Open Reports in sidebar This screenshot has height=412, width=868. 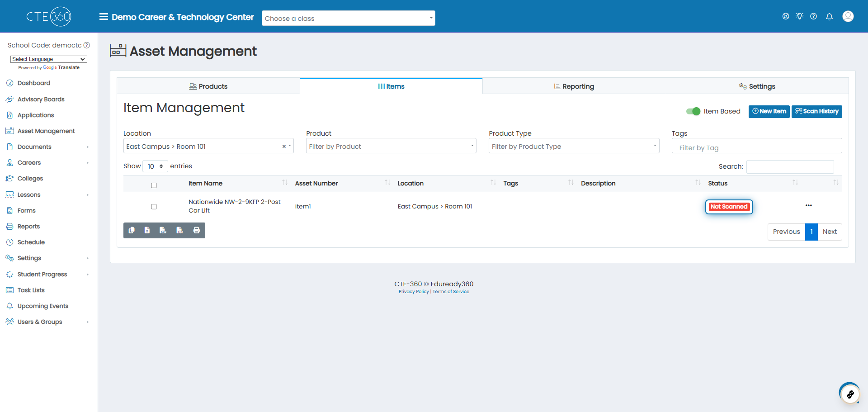coord(28,227)
